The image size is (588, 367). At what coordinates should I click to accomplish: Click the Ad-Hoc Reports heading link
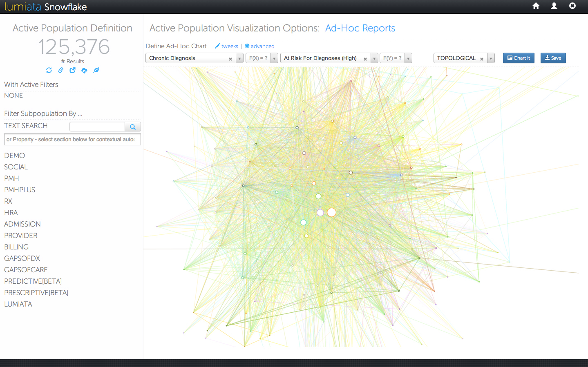click(360, 28)
